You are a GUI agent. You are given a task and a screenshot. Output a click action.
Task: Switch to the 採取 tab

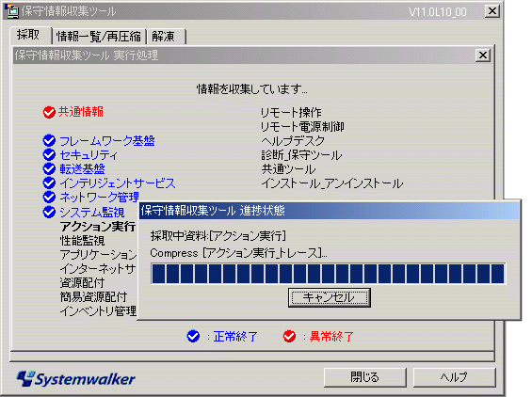[x=30, y=35]
